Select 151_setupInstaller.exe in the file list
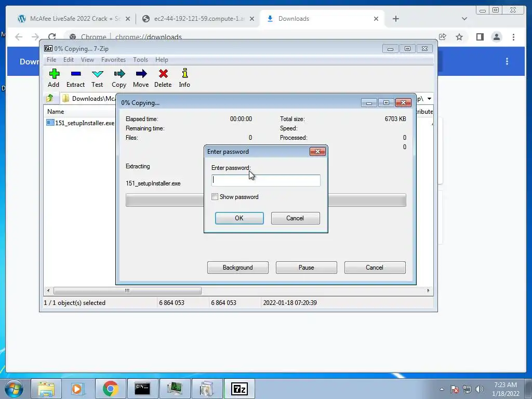 click(x=81, y=123)
